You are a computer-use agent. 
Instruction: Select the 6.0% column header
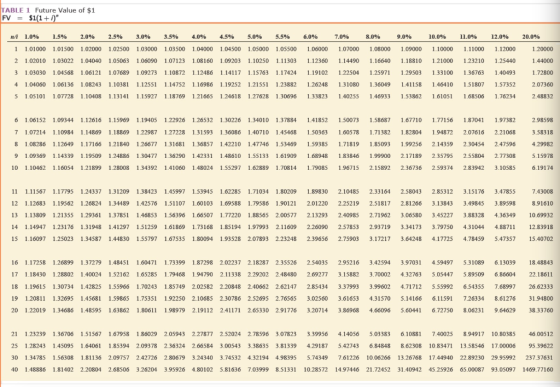click(311, 37)
